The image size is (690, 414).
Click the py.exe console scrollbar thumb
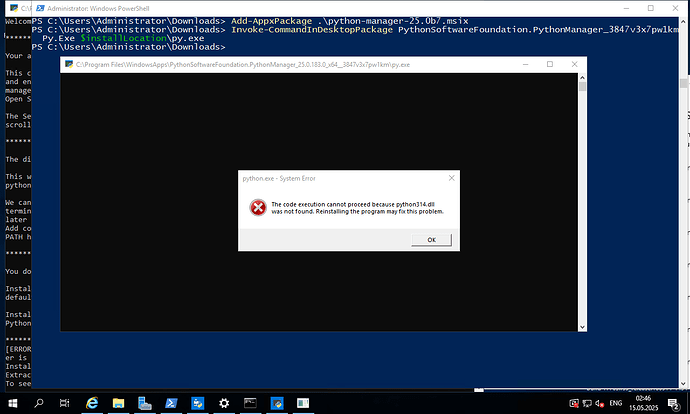[x=582, y=87]
